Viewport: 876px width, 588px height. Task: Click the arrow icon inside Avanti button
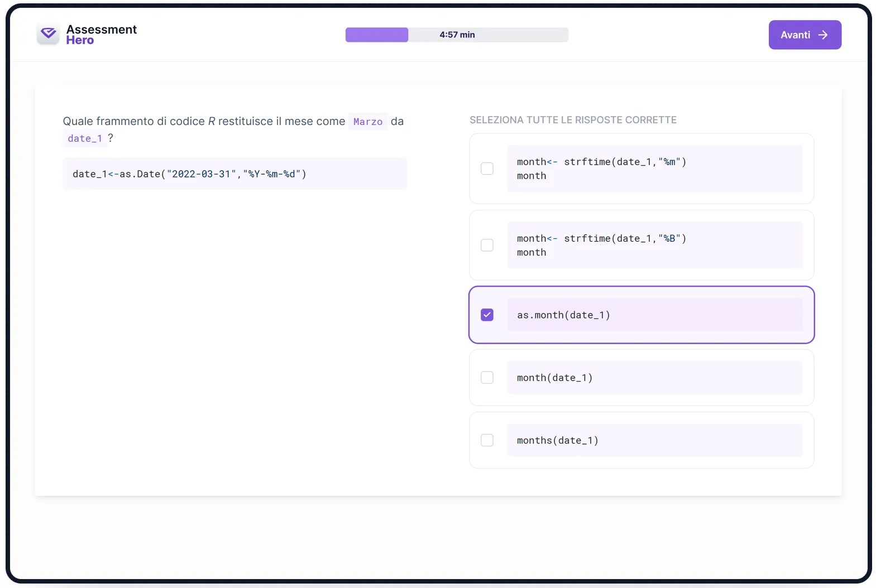pos(822,35)
